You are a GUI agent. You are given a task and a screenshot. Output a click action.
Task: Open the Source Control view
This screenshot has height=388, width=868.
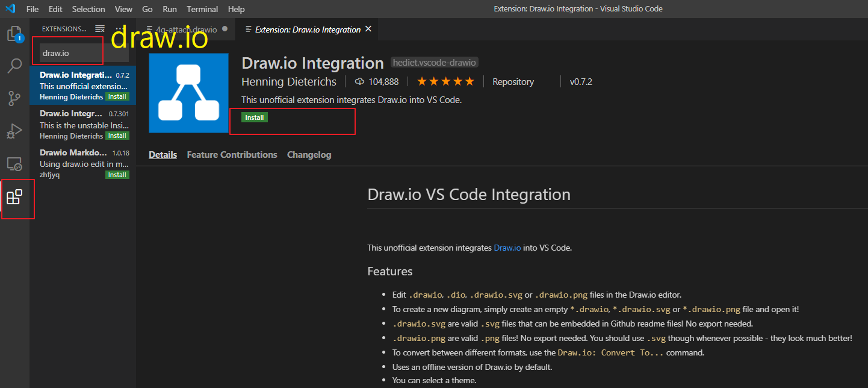tap(14, 98)
